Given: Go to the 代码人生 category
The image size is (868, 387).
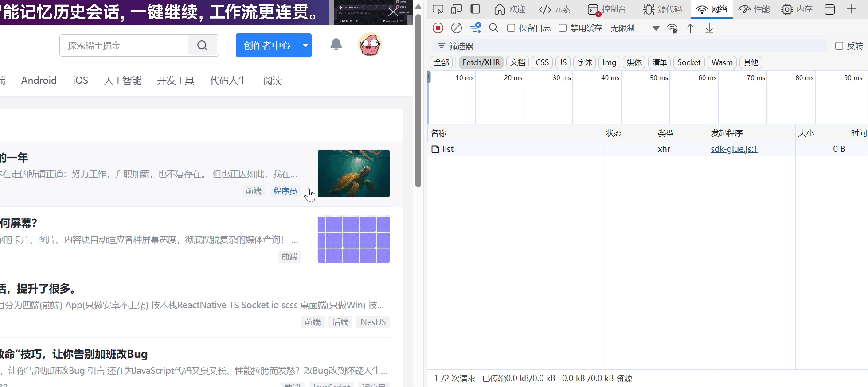Looking at the screenshot, I should pos(228,81).
